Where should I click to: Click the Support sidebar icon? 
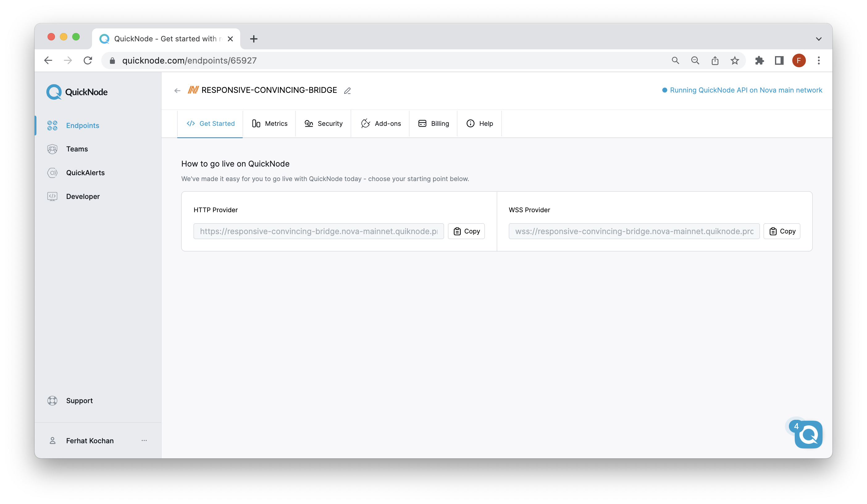(x=53, y=400)
